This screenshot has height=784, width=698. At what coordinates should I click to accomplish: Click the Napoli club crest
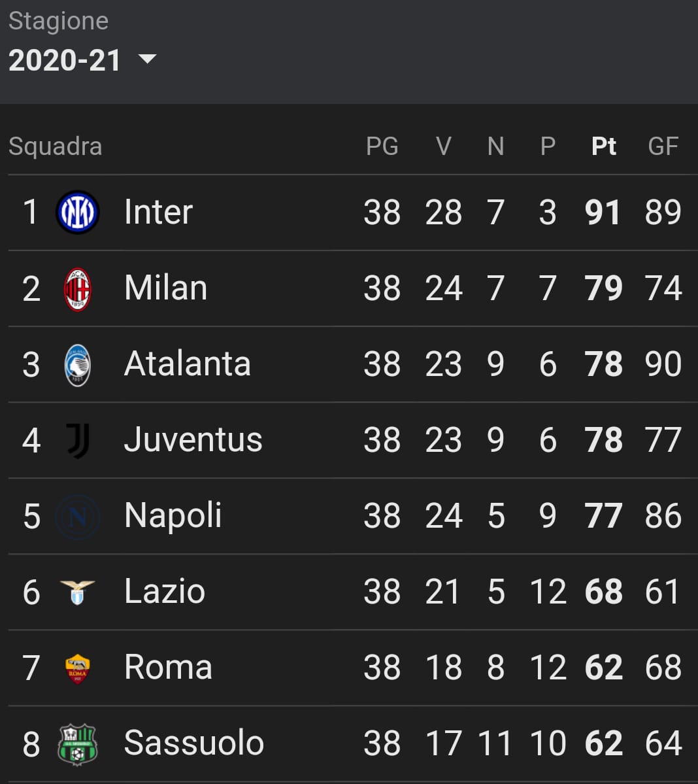[77, 517]
